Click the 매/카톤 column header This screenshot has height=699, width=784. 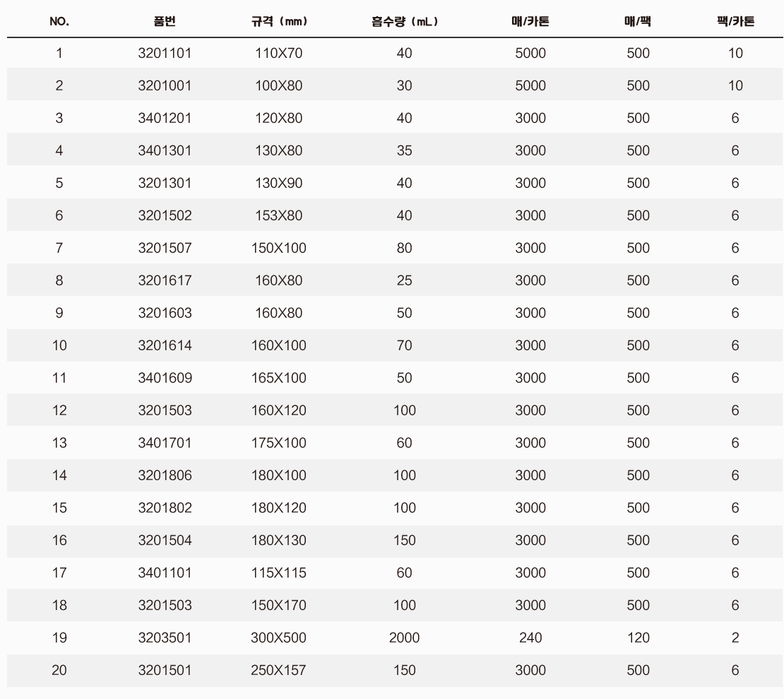(530, 21)
